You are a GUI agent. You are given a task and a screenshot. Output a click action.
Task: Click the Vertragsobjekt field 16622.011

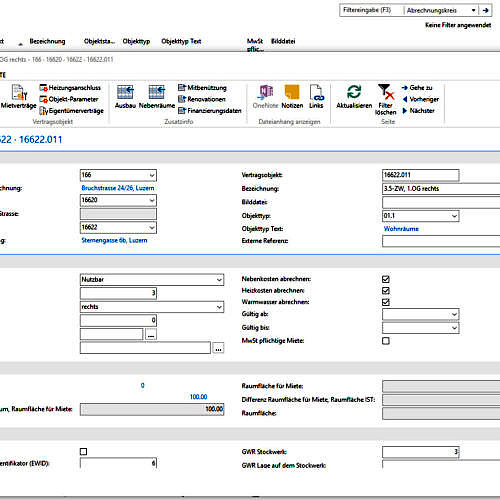[421, 175]
